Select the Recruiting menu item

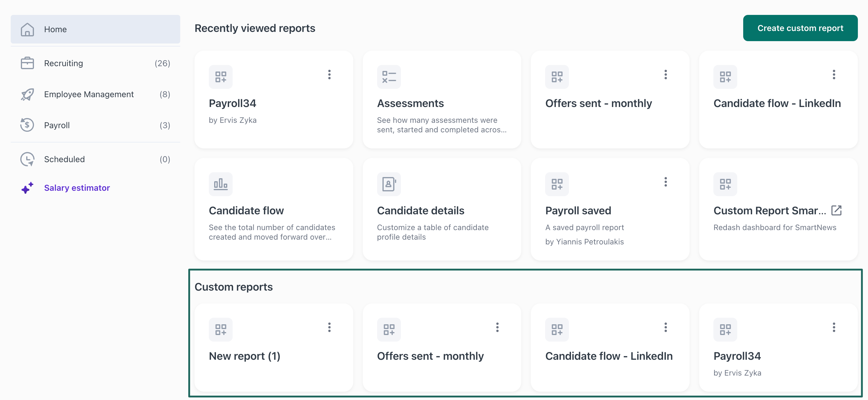point(63,63)
